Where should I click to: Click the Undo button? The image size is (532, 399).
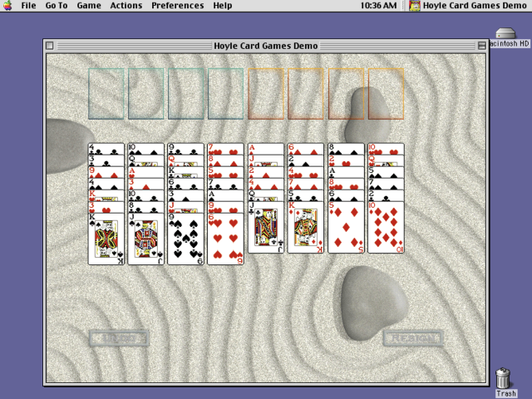pos(119,338)
